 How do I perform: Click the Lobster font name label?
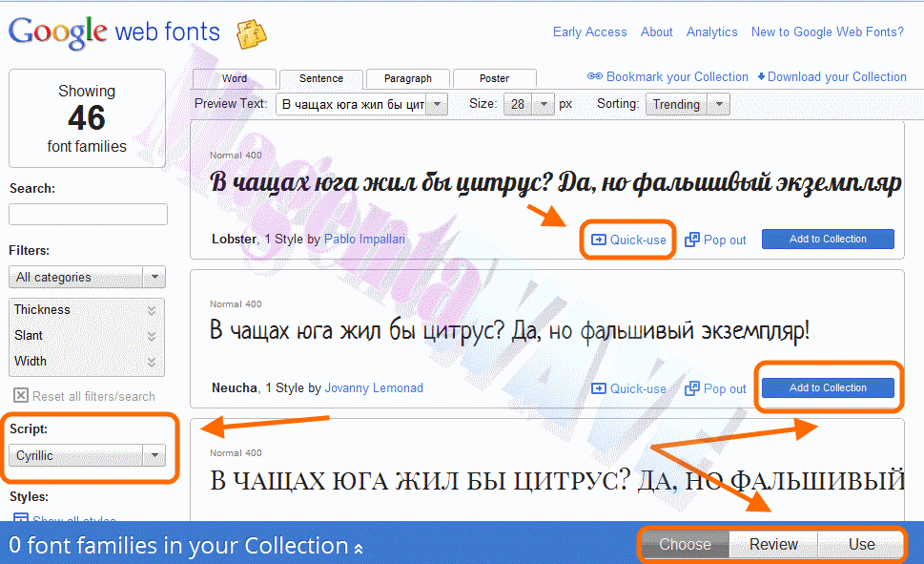(x=234, y=239)
